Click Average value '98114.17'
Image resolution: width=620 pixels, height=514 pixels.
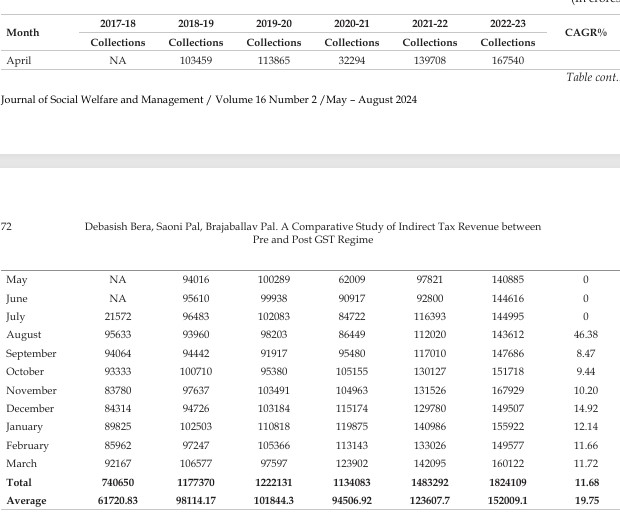(196, 501)
